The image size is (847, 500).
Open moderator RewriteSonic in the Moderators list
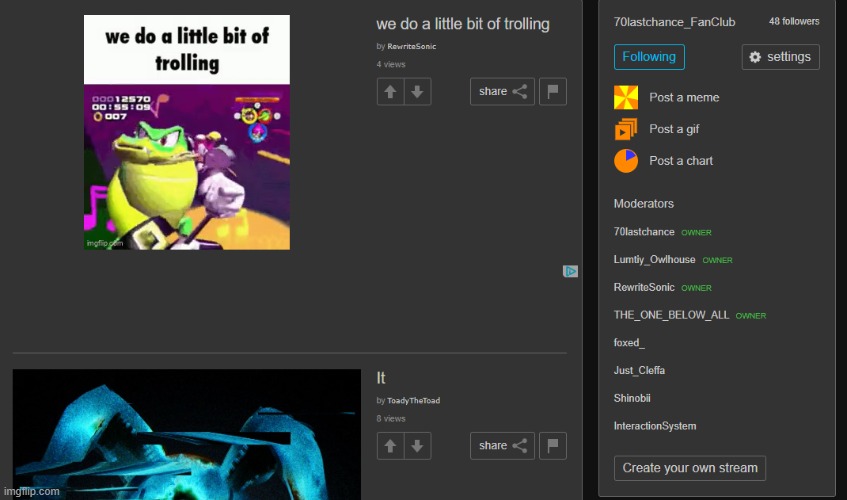point(644,287)
